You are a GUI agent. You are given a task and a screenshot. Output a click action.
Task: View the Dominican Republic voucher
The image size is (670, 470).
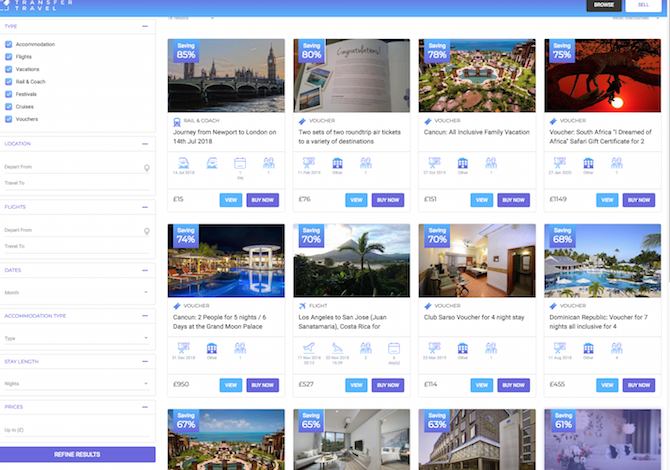click(x=607, y=385)
